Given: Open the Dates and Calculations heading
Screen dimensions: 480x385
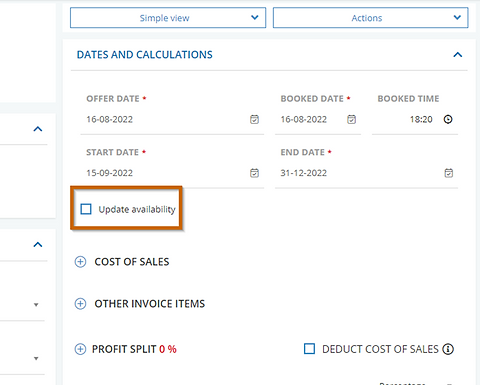Looking at the screenshot, I should [x=144, y=55].
